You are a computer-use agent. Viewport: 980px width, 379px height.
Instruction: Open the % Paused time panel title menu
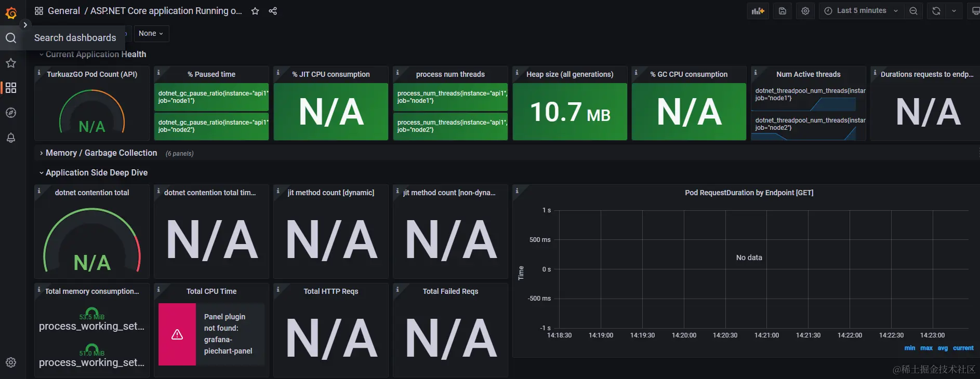(211, 74)
